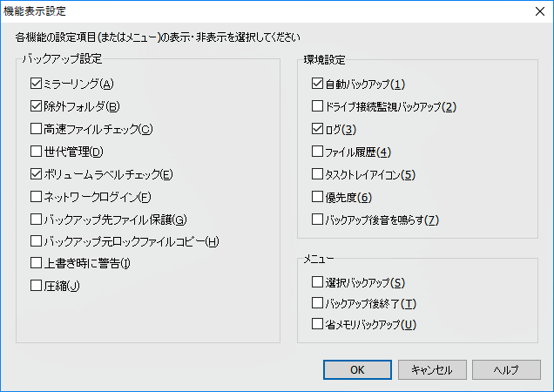554x392 pixels.
Task: Check the 圧縮 checkbox
Action: point(37,285)
